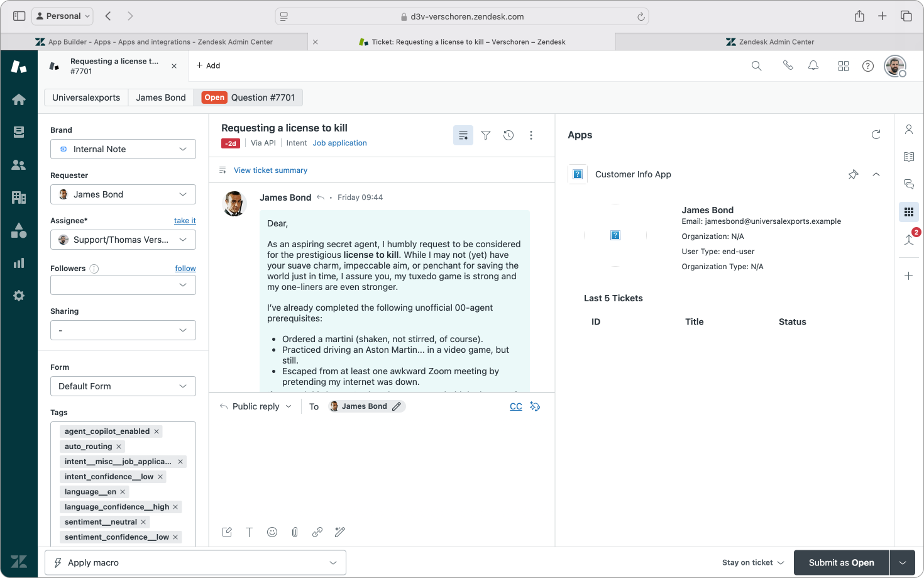Click the CC link

[x=516, y=407]
